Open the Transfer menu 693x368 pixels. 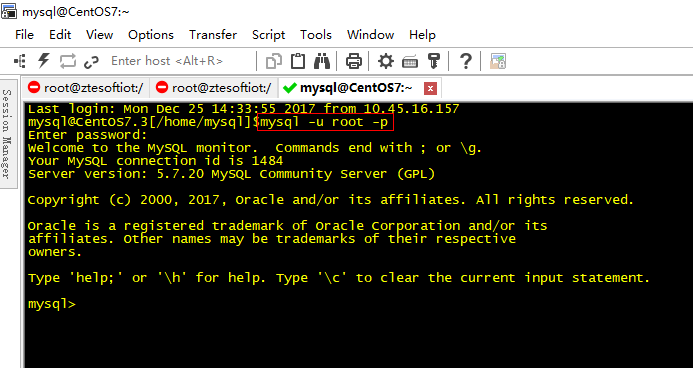[213, 34]
